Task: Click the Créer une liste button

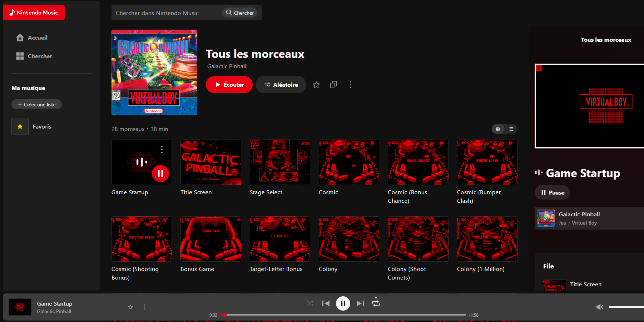Action: (36, 104)
